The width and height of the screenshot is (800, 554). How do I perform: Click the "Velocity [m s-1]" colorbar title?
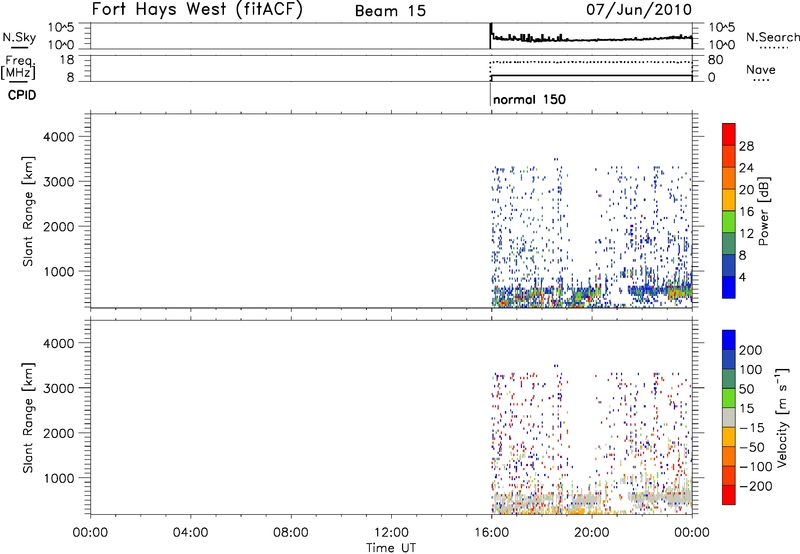tap(782, 417)
